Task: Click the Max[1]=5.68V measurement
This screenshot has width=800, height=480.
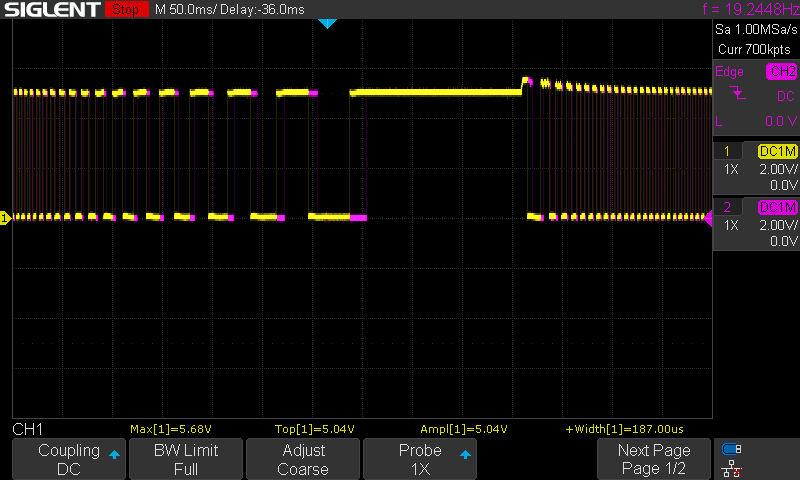Action: tap(171, 429)
